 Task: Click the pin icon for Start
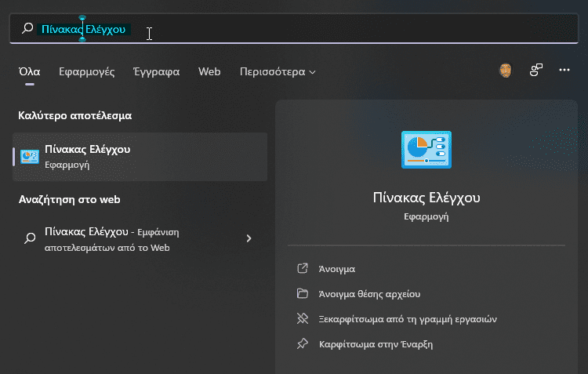(x=303, y=343)
